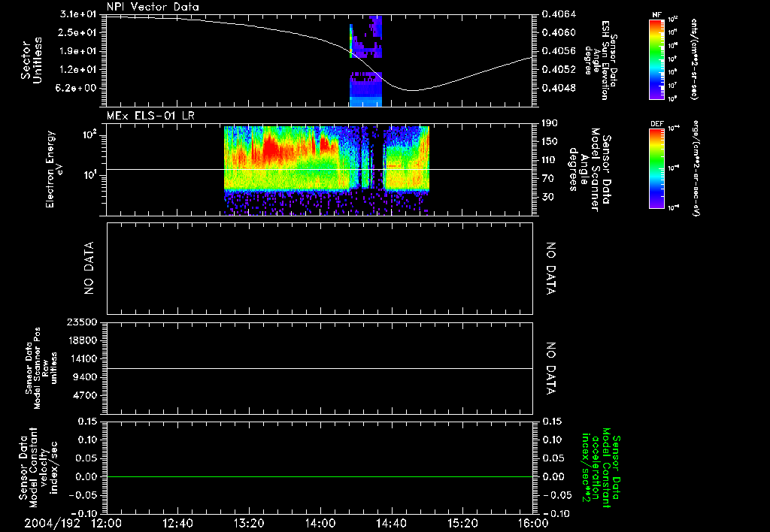Click the 'Model Scanner Pos Raw' axis label

(x=41, y=368)
